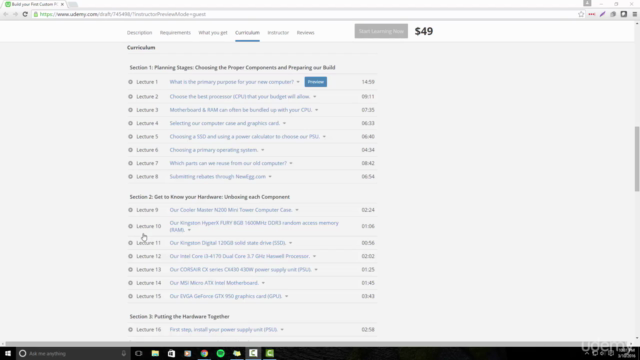The image size is (640, 360).
Task: Open the Store icon in the taskbar
Action: tap(171, 353)
